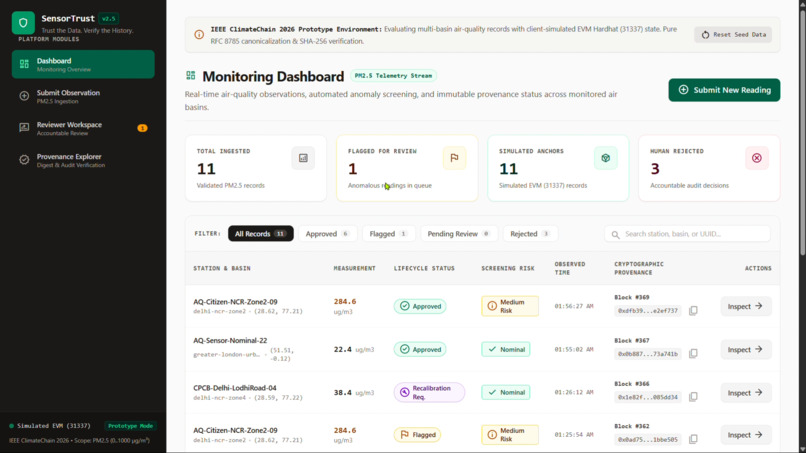
Task: Click the Monitoring Dashboard grid icon
Action: coord(191,76)
